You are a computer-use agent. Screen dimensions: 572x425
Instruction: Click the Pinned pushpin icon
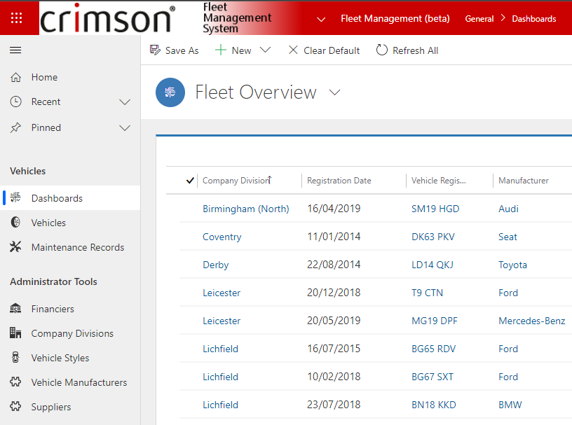click(16, 128)
